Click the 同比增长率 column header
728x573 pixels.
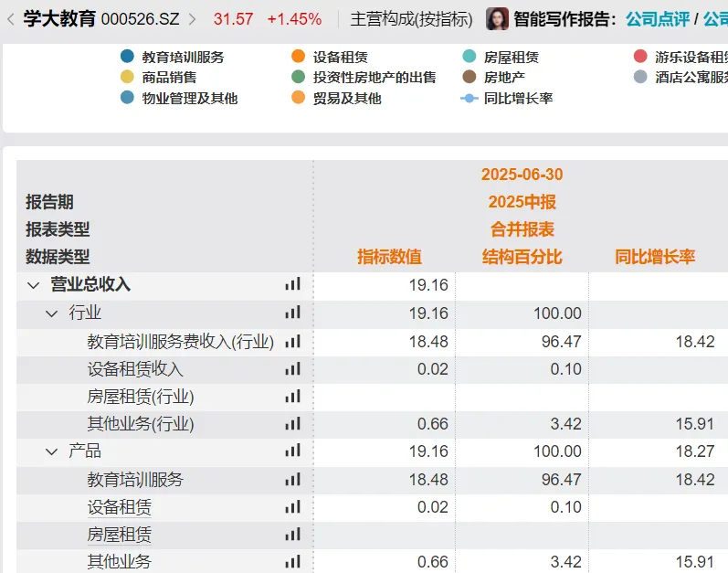pos(655,257)
